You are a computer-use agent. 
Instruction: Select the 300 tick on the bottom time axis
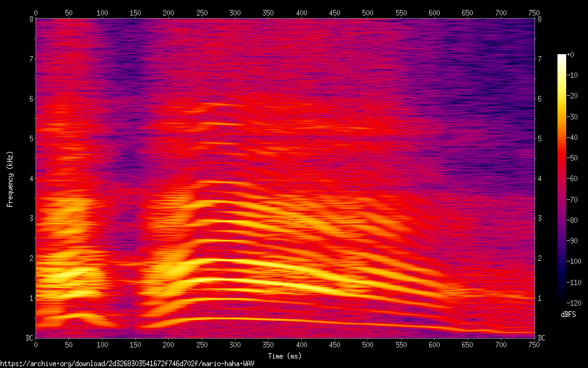(x=235, y=345)
